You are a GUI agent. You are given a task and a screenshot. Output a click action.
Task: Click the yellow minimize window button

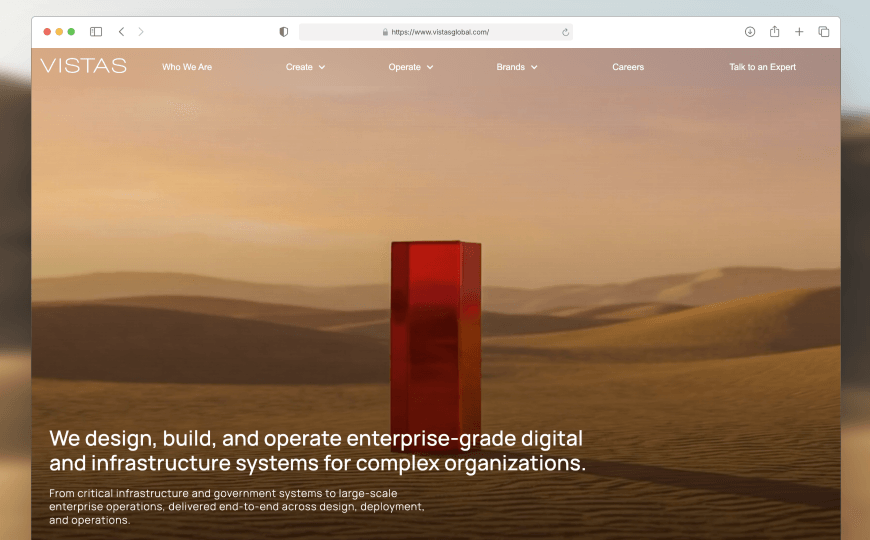pos(59,32)
